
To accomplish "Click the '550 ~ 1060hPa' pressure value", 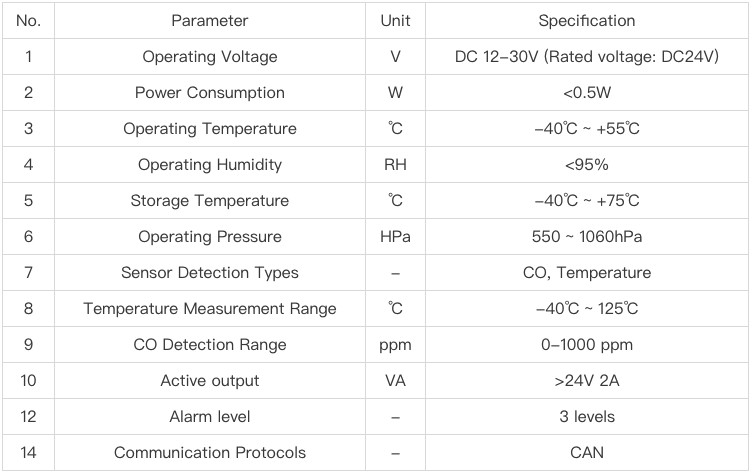I will [586, 236].
